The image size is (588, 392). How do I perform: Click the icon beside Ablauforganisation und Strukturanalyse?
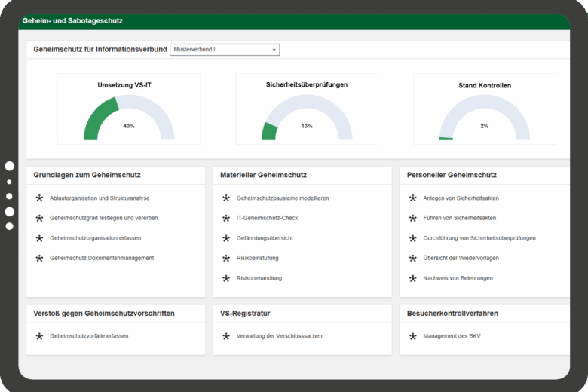pos(39,198)
